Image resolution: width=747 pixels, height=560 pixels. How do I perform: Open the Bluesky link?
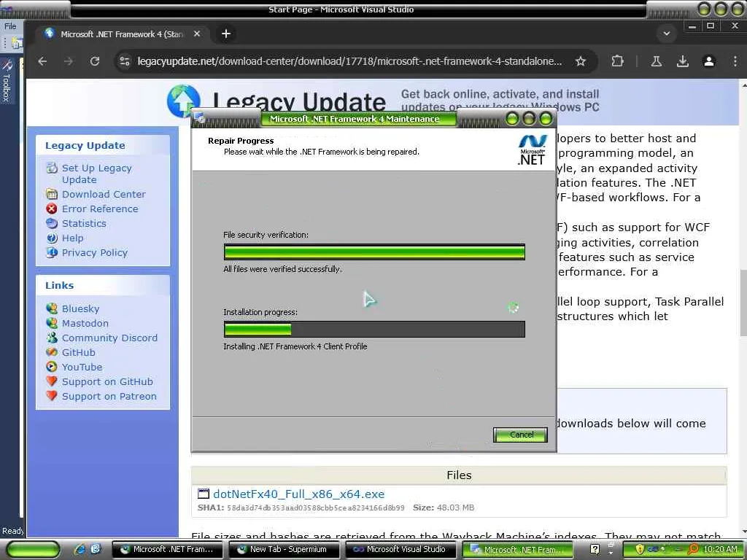point(80,308)
